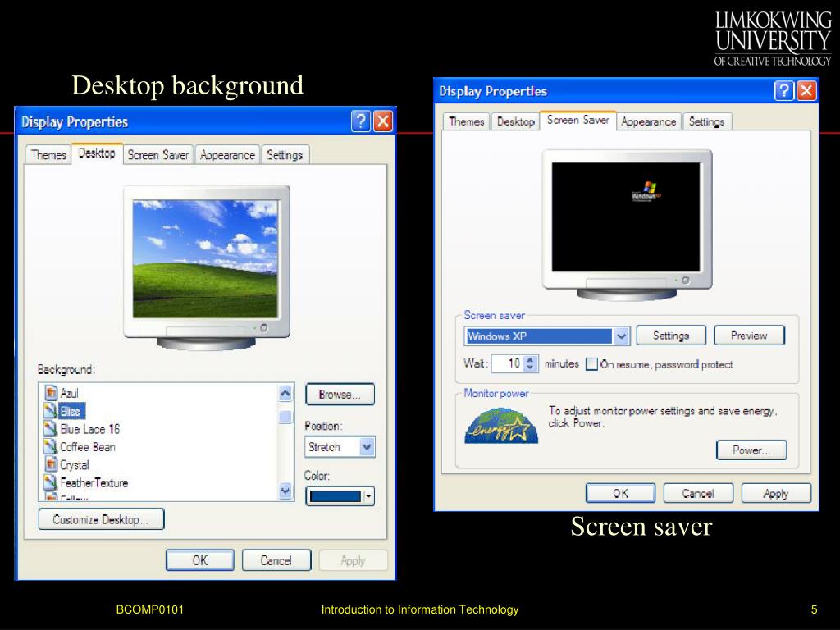
Task: Click the Azul wallpaper icon in Background list
Action: pyautogui.click(x=51, y=393)
